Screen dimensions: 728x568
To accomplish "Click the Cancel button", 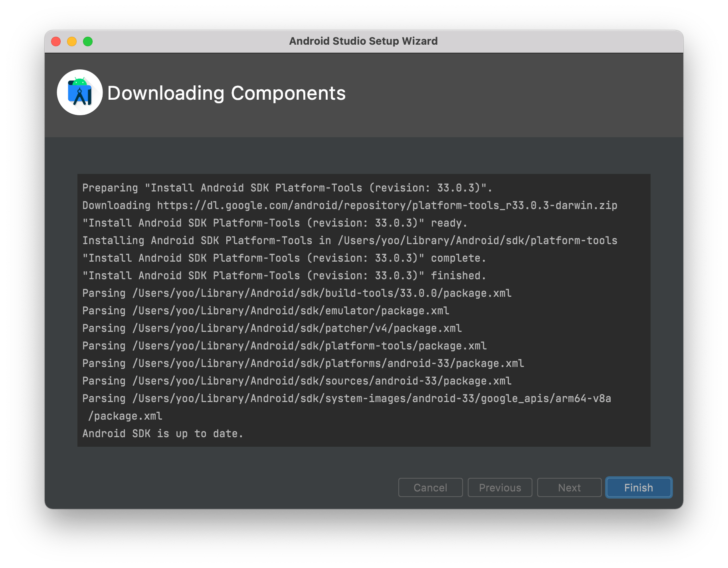I will pos(430,487).
